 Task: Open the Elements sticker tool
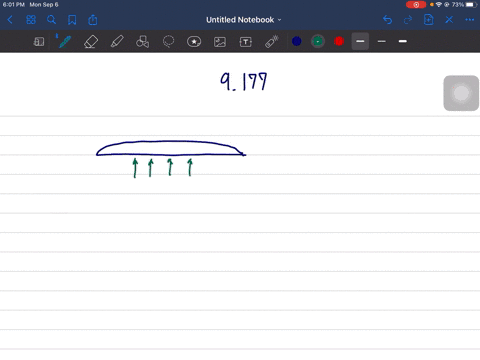coord(194,42)
